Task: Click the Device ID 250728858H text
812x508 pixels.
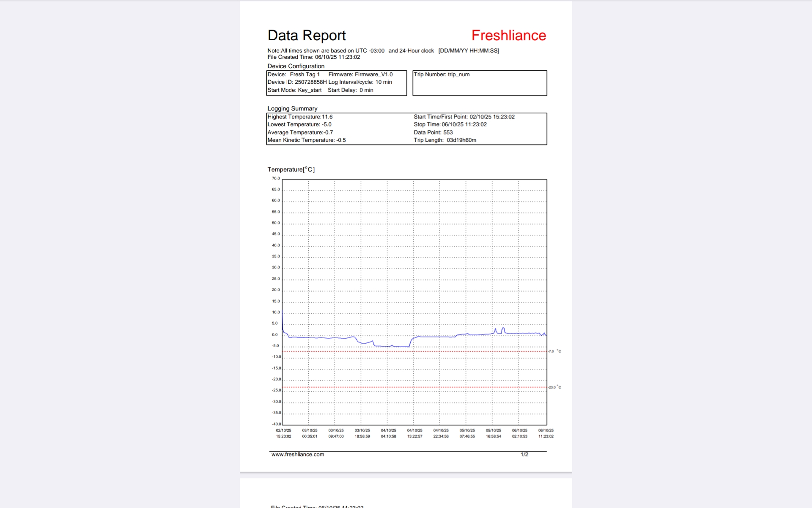Action: pos(297,82)
